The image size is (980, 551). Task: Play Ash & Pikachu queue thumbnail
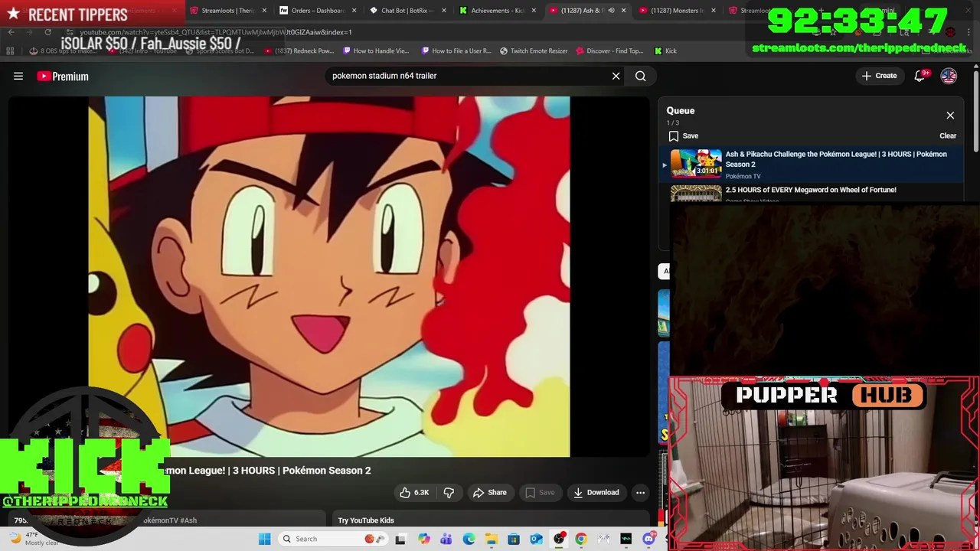(x=696, y=164)
